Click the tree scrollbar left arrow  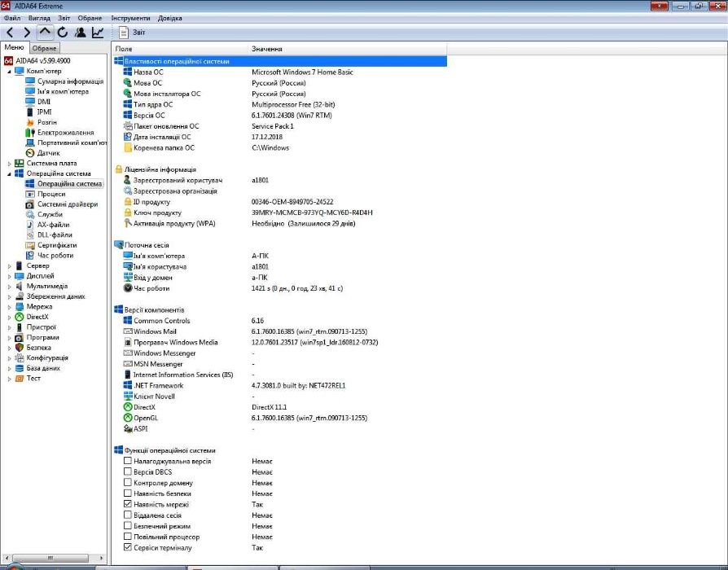[6, 558]
